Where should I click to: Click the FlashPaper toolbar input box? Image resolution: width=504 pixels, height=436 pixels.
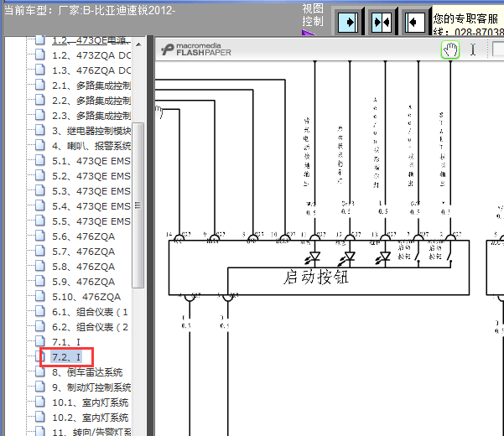tap(498, 49)
